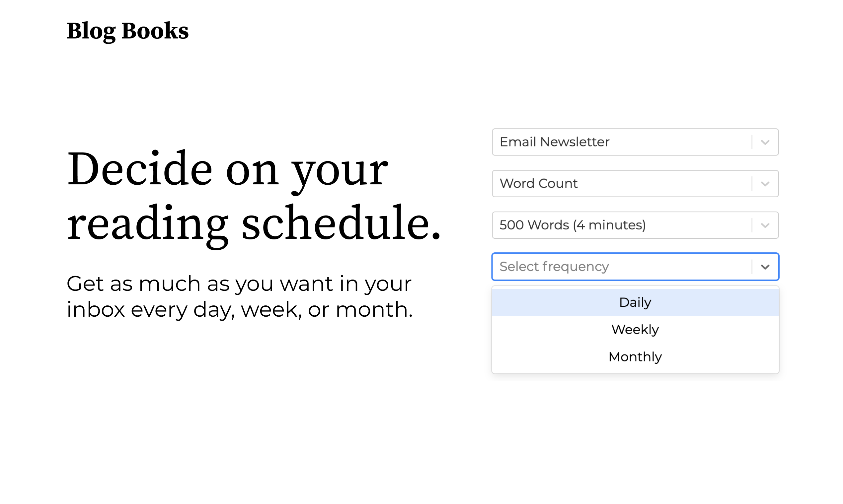Click the Blog Books logo
The image size is (843, 504).
coord(127,31)
